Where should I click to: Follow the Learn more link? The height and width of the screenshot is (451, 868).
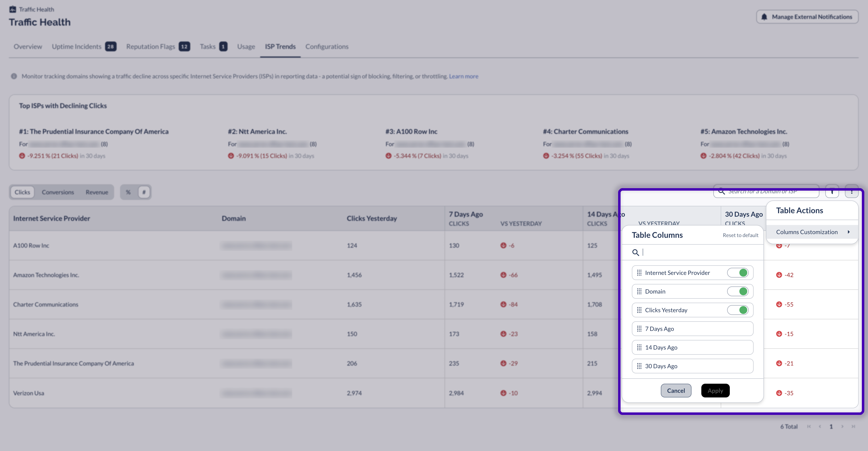[463, 76]
